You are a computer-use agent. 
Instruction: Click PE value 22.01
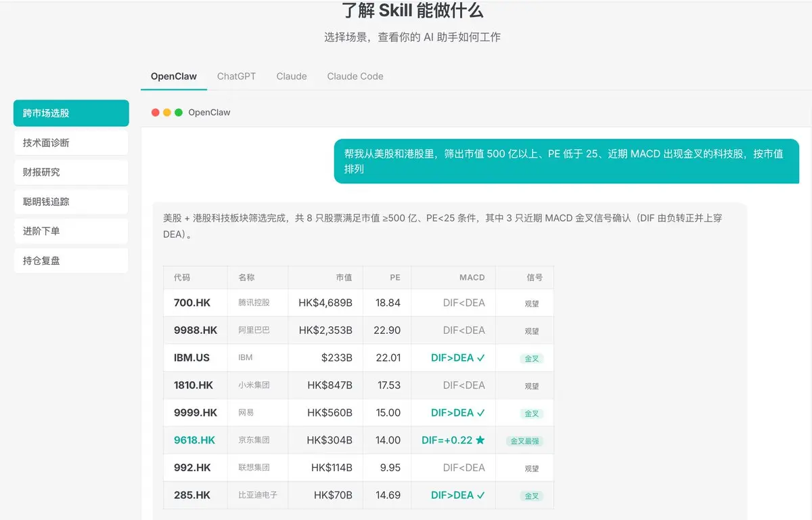pyautogui.click(x=387, y=357)
